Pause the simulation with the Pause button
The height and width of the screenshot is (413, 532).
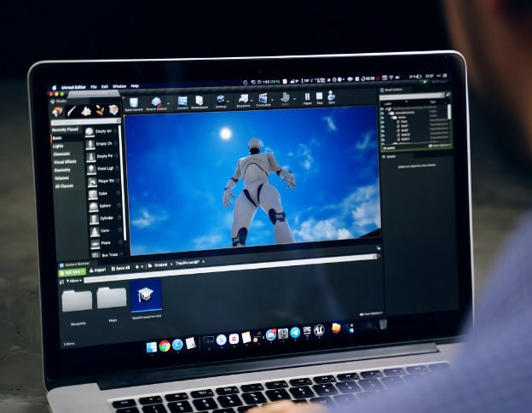pyautogui.click(x=307, y=98)
